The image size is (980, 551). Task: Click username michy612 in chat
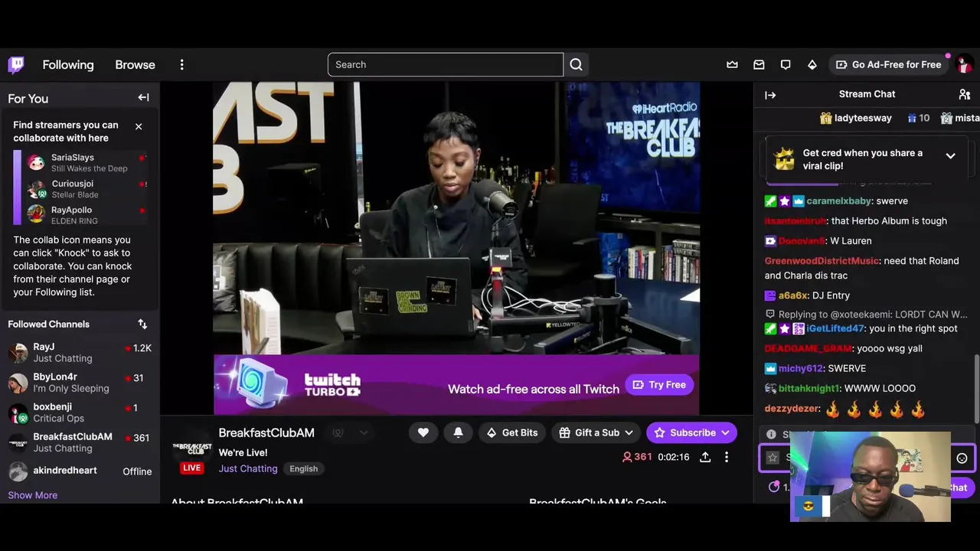point(800,369)
